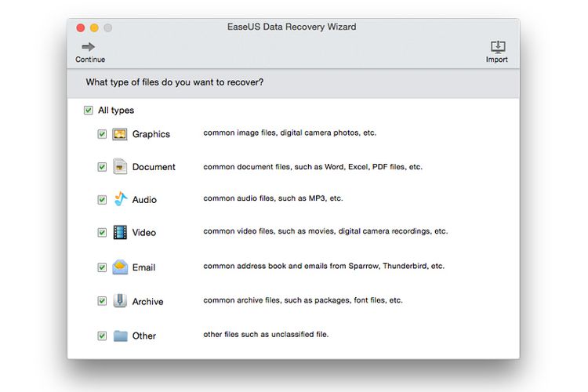Click the 'Sparrow, Thunderbird' description text
The height and width of the screenshot is (392, 588).
click(324, 266)
